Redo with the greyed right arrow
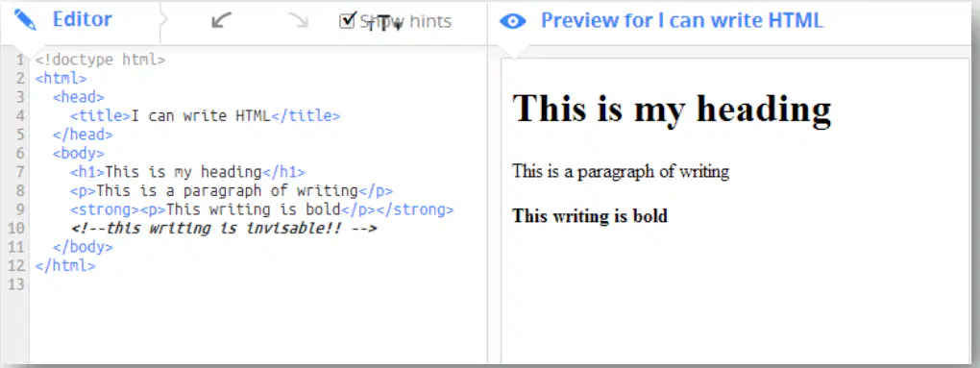 coord(298,21)
